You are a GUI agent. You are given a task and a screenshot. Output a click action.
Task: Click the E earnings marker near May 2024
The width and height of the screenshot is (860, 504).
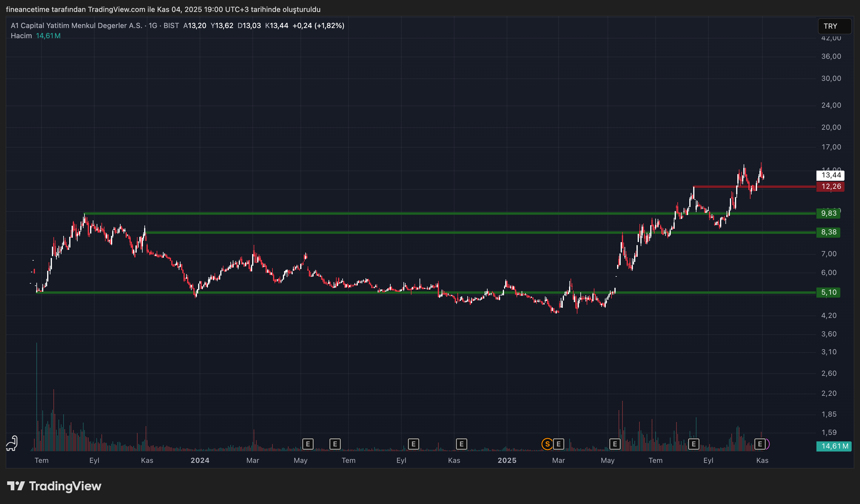pos(308,444)
